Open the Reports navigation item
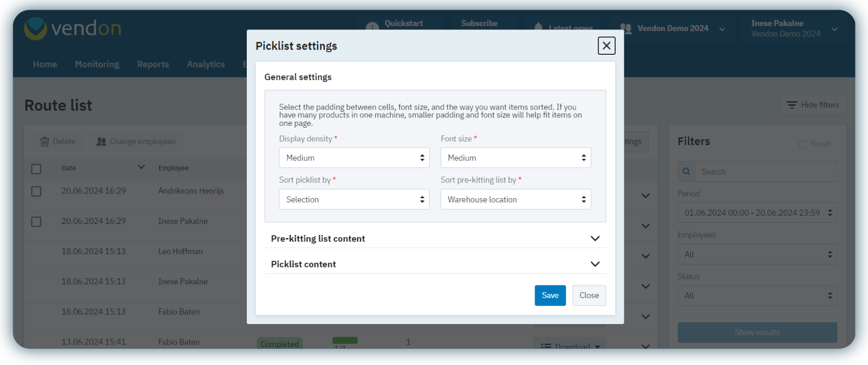868x365 pixels. click(153, 64)
